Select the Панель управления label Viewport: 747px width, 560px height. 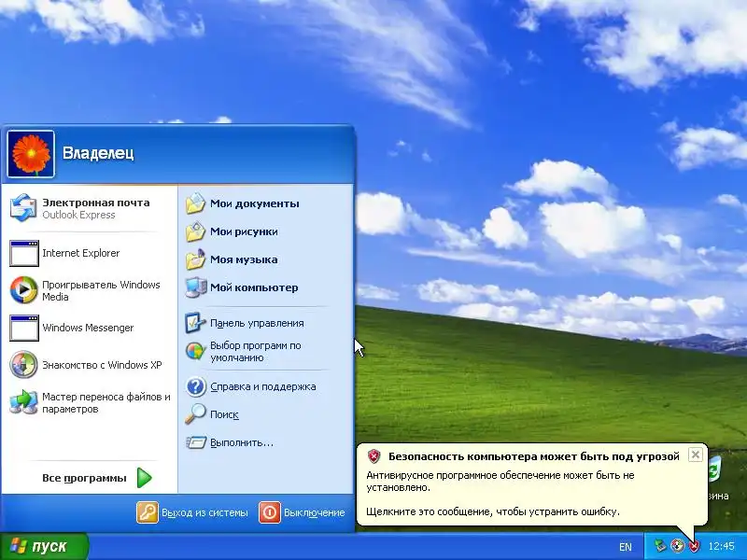click(257, 323)
